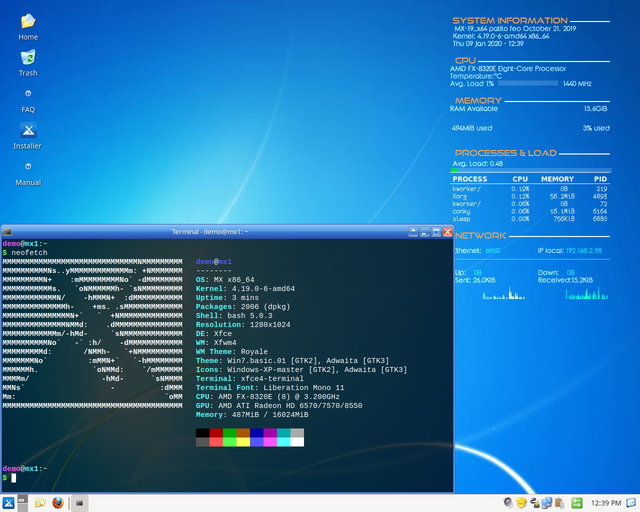Click the yellow swatch in neofetch bottom row

coord(243,442)
